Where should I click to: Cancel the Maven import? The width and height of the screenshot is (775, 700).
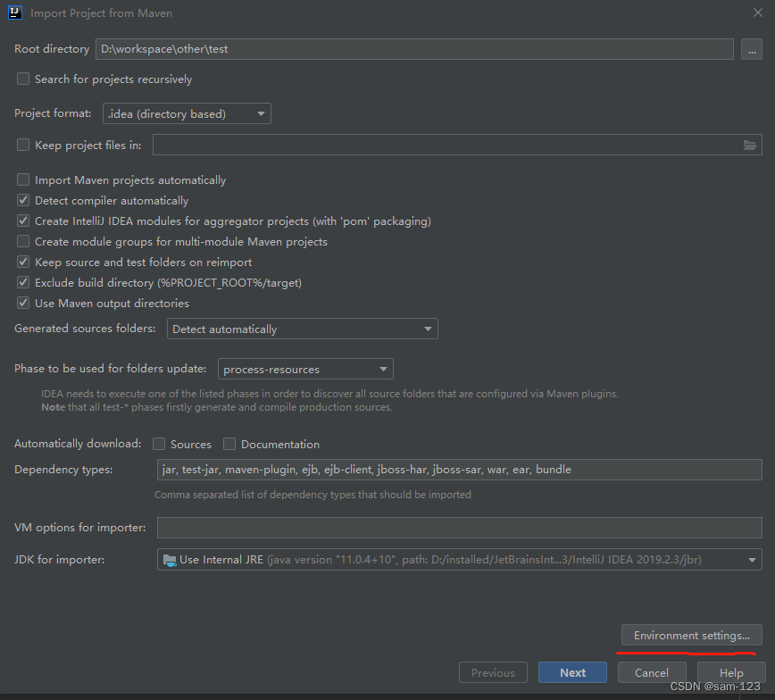pyautogui.click(x=652, y=673)
